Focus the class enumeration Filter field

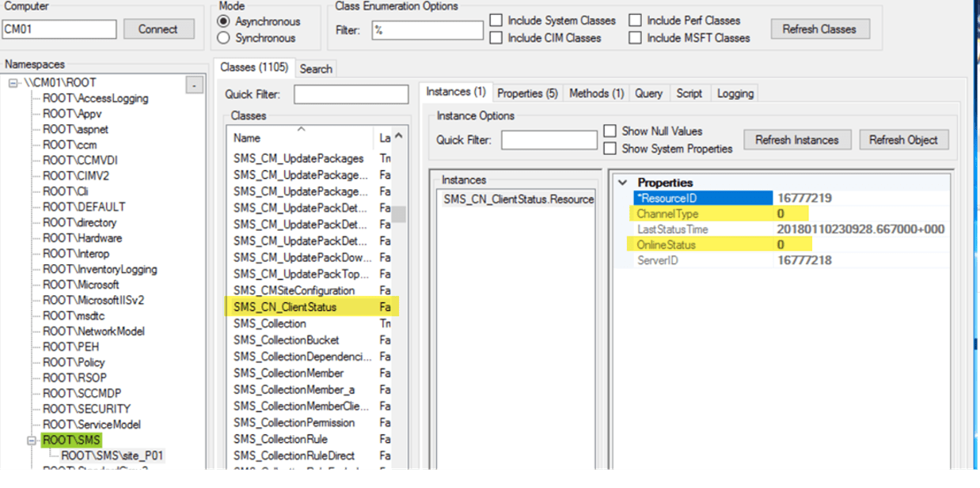tap(427, 30)
